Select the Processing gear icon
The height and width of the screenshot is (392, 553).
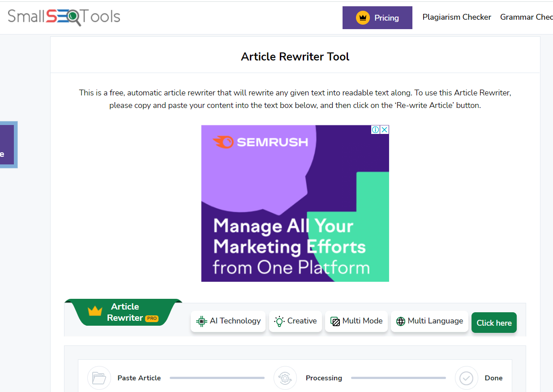[285, 378]
